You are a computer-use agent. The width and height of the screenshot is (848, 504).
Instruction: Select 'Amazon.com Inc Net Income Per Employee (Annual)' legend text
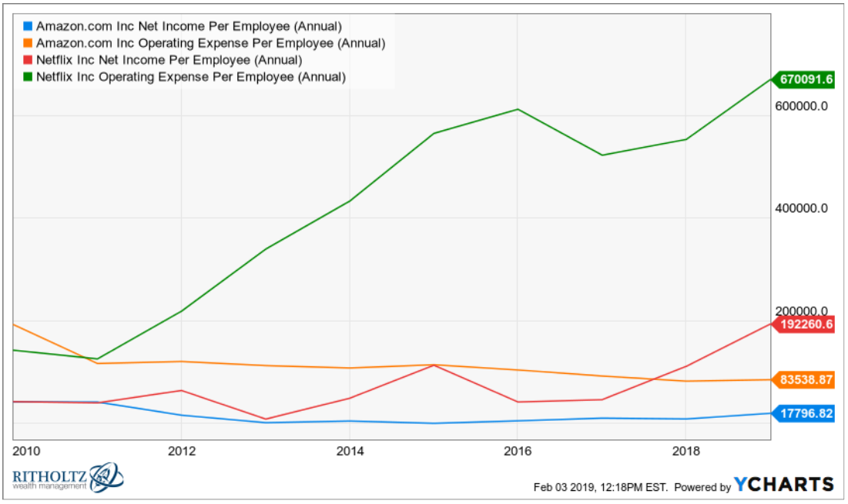189,26
